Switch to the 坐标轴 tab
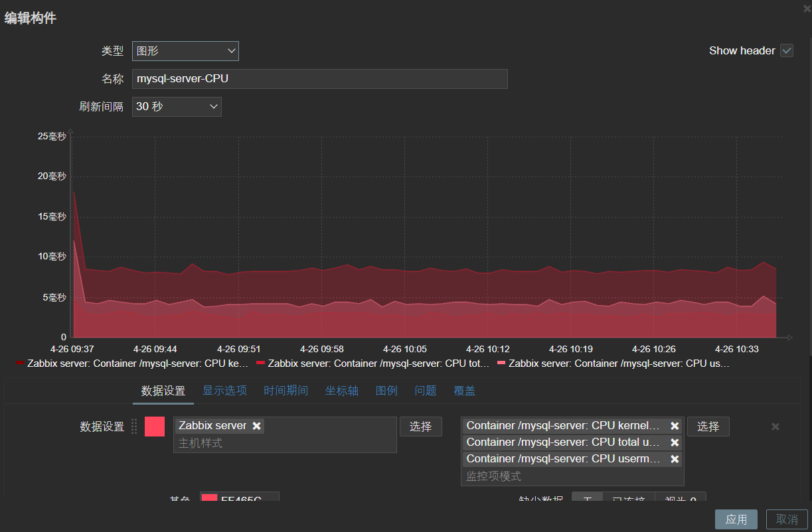This screenshot has width=812, height=532. [342, 391]
